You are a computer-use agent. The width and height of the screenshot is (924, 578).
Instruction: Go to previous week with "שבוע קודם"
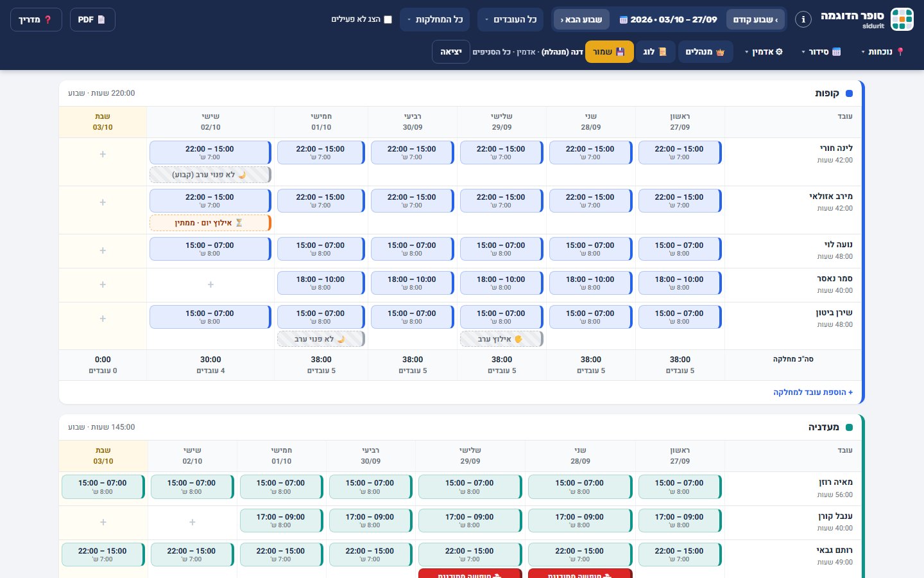(756, 19)
